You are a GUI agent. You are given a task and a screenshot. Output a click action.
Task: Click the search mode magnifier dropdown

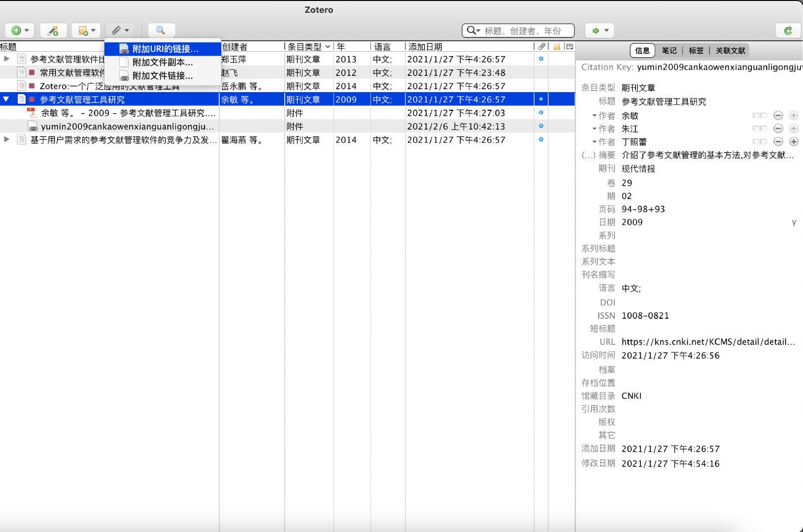[473, 31]
